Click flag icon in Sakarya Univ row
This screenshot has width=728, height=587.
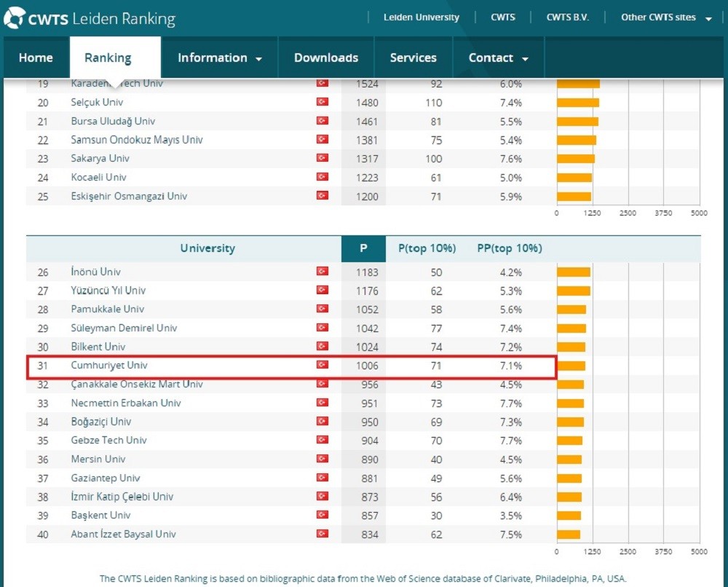tap(322, 159)
